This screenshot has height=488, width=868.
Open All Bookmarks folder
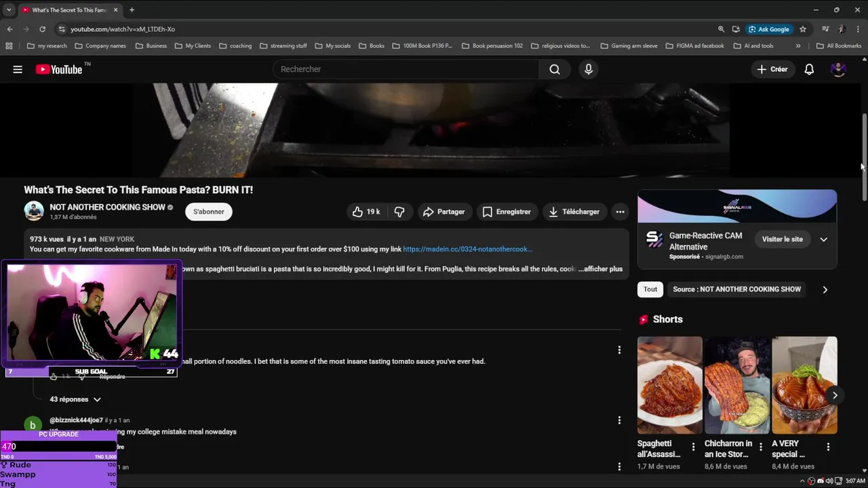(839, 46)
